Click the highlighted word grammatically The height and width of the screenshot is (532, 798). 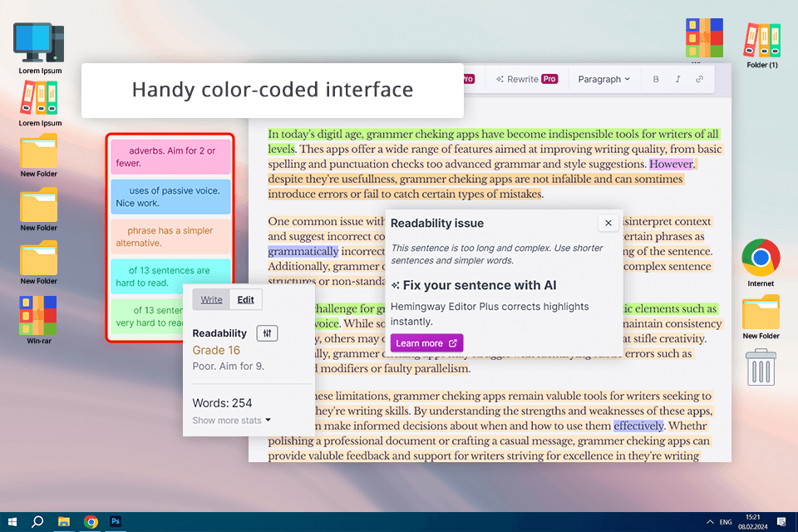303,252
